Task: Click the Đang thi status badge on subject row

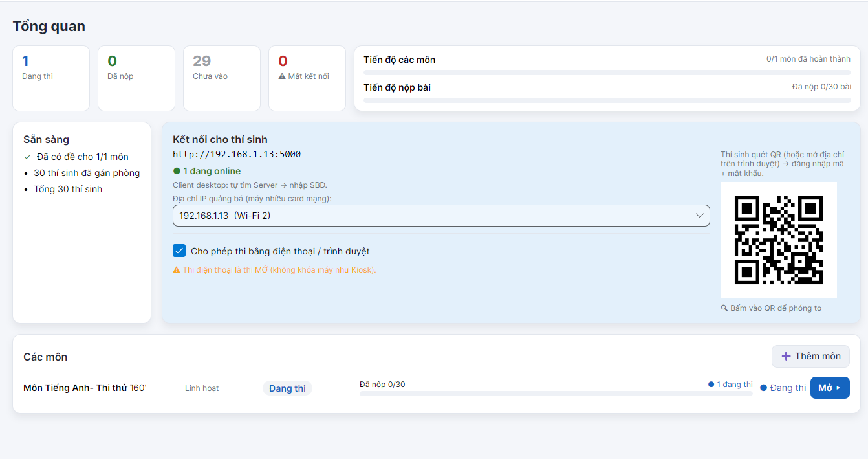Action: click(x=287, y=388)
